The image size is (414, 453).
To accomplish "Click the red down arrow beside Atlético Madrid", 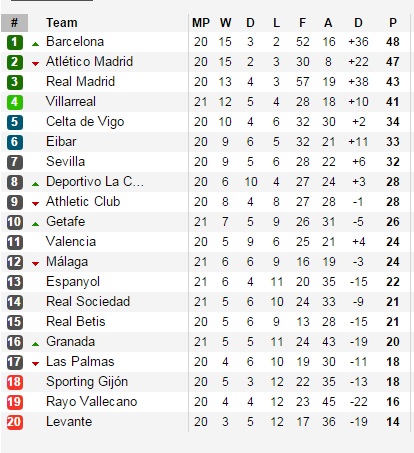I will click(x=35, y=64).
